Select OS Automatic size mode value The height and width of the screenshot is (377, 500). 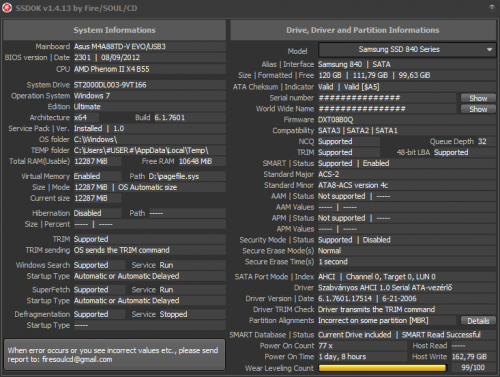[147, 187]
